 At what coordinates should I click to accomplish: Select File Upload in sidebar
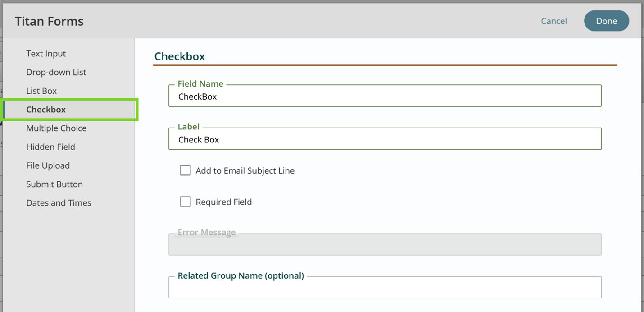click(48, 165)
